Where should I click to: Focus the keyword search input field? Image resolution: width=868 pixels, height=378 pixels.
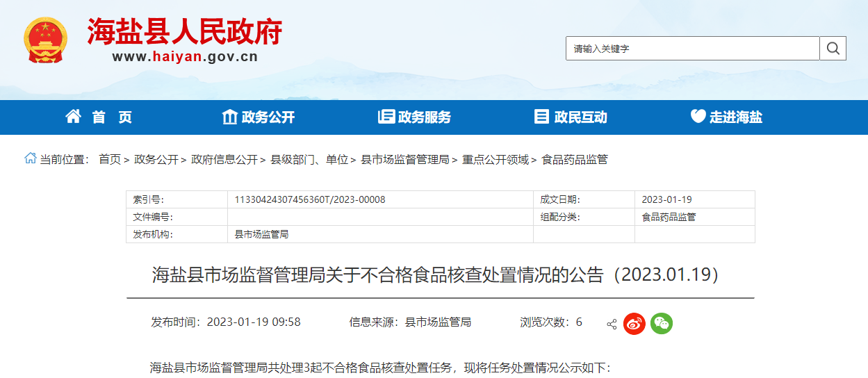(x=693, y=49)
